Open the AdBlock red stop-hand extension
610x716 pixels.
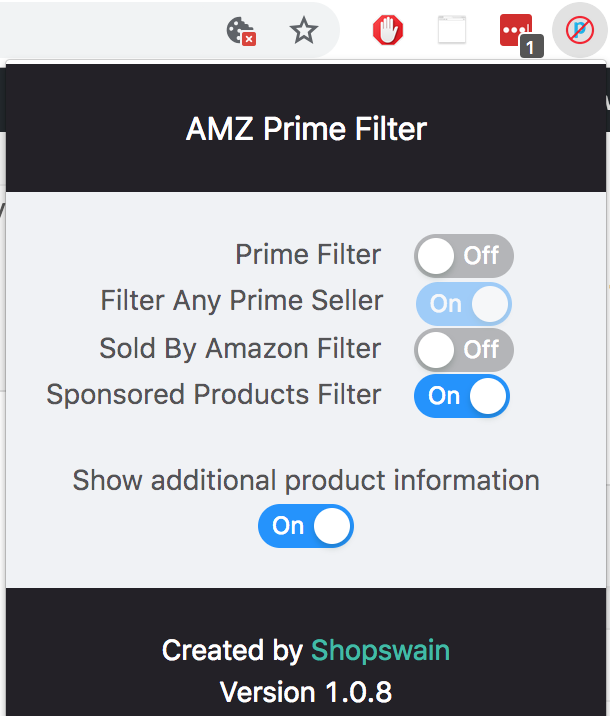pyautogui.click(x=388, y=30)
